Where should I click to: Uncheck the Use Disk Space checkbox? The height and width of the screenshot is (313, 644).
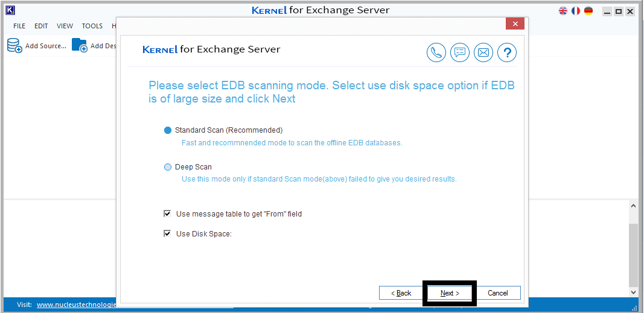pyautogui.click(x=167, y=233)
